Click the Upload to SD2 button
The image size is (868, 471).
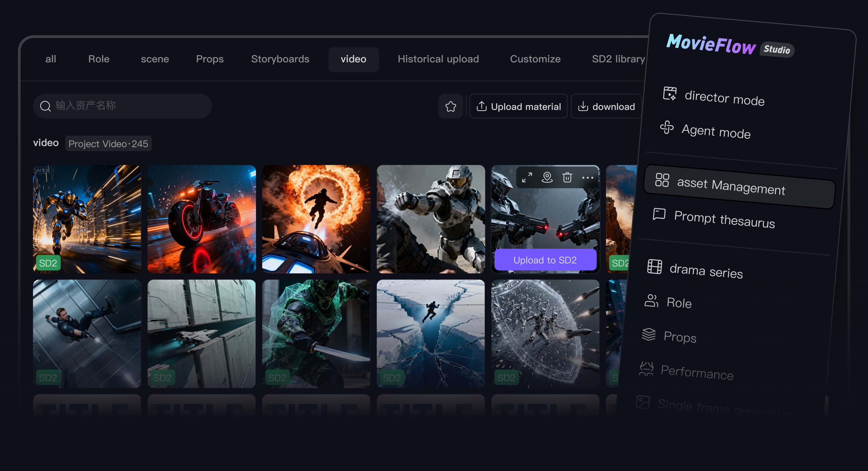[x=545, y=260]
